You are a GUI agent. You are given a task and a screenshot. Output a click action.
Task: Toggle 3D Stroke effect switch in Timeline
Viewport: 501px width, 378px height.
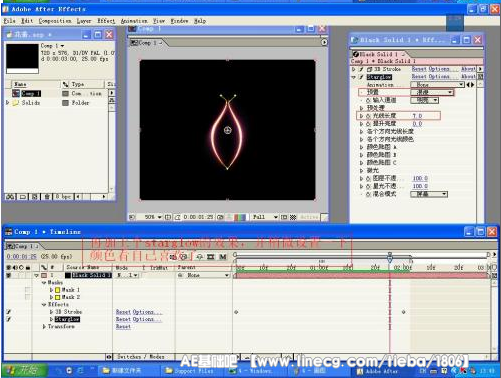pos(9,312)
